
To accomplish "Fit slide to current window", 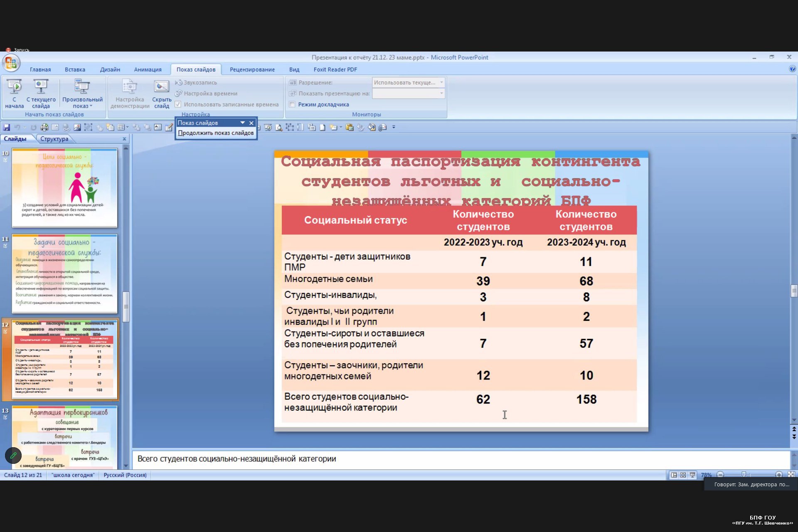I will (791, 475).
